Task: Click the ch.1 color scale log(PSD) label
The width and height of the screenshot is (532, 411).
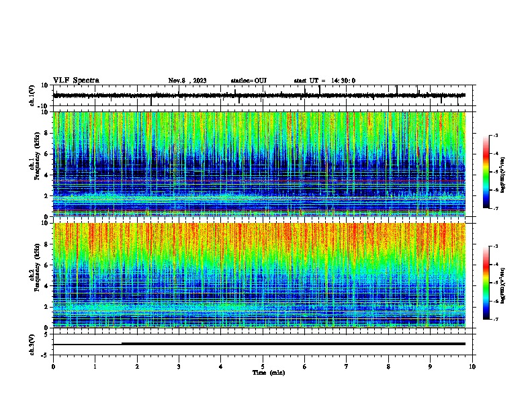Action: click(x=503, y=175)
